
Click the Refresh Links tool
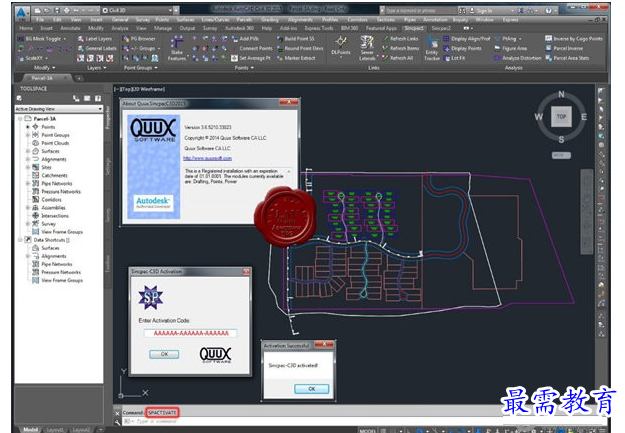coord(400,39)
